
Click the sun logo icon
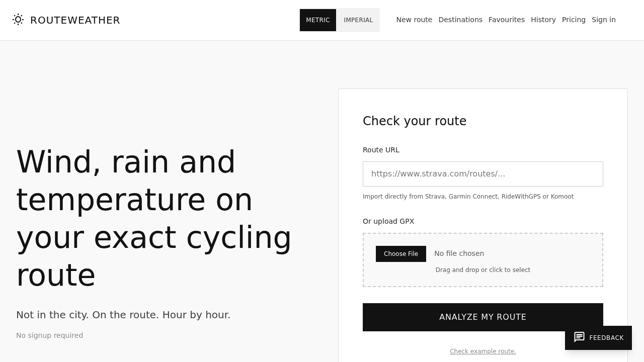(x=18, y=20)
